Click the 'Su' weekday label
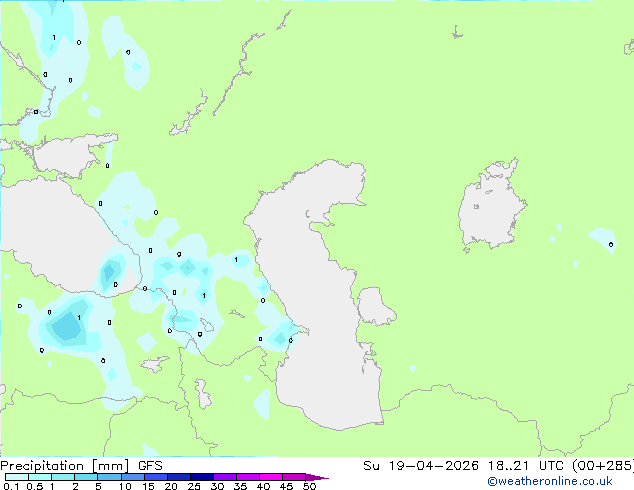This screenshot has width=634, height=490. pyautogui.click(x=372, y=466)
